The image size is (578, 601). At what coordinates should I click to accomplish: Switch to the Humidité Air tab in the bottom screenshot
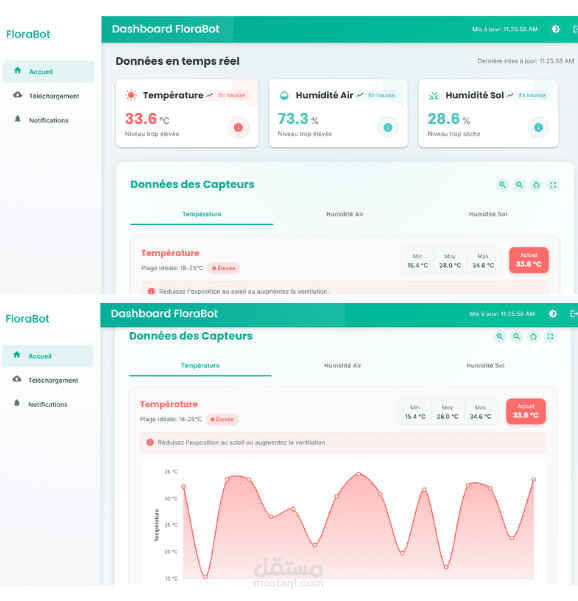click(x=343, y=366)
